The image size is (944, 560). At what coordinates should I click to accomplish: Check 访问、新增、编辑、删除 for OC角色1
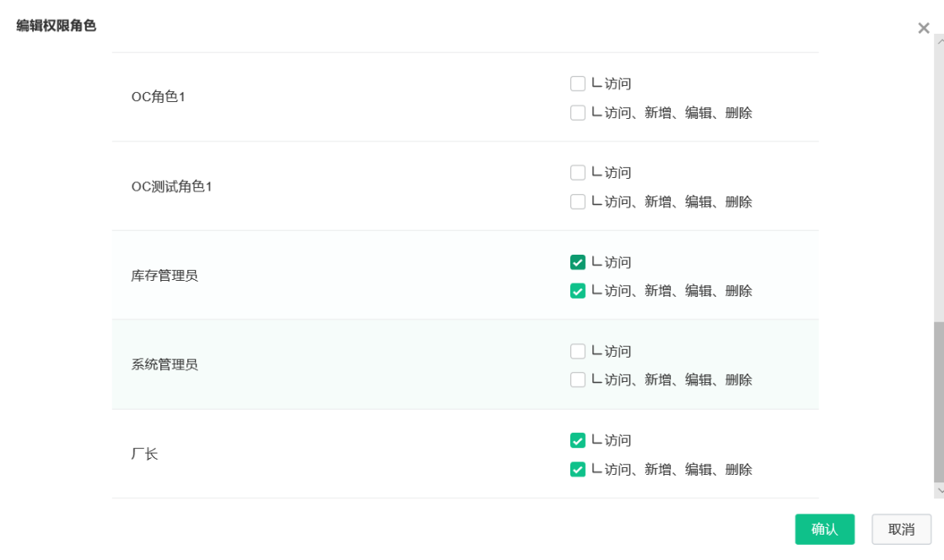point(577,113)
